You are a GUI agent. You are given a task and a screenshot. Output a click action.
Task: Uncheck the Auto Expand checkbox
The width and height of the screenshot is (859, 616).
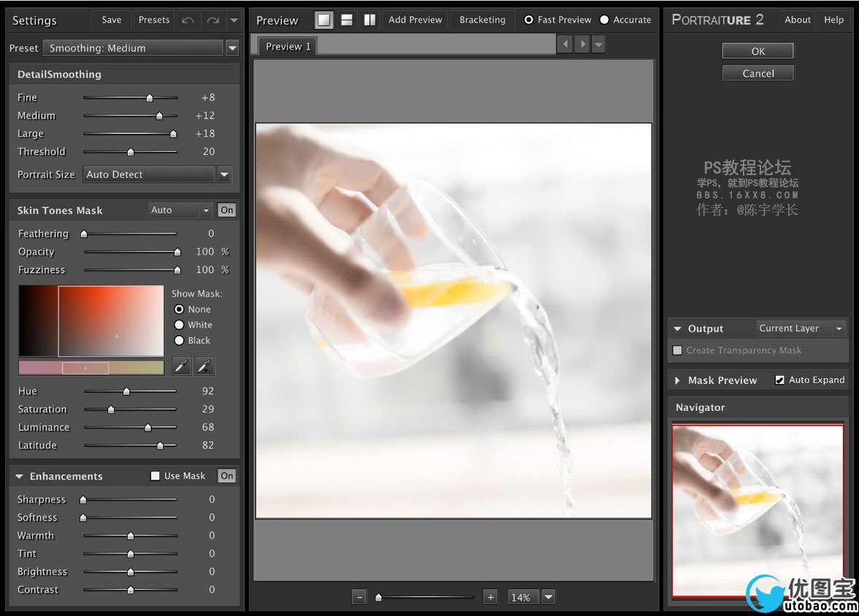779,380
